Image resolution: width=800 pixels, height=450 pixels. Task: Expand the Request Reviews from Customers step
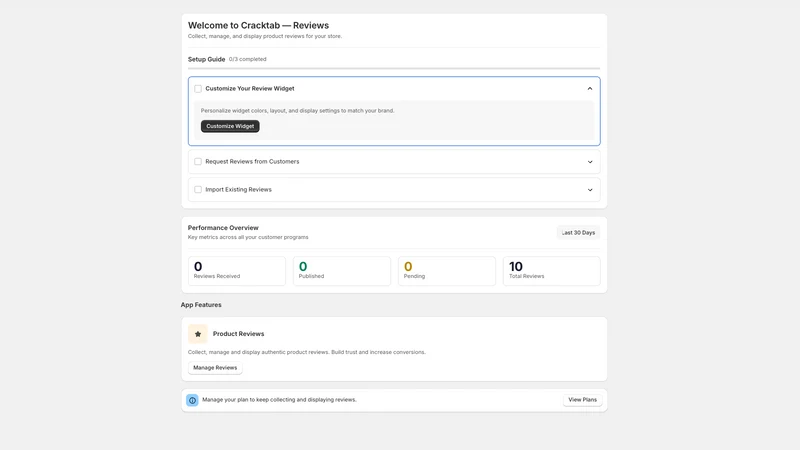[x=590, y=162]
